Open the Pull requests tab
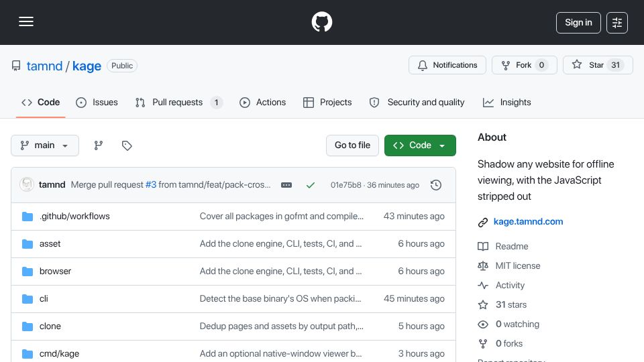 point(178,102)
